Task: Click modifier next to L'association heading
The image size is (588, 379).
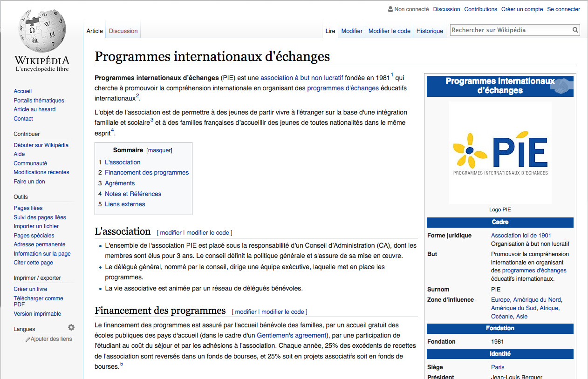Action: click(x=171, y=233)
